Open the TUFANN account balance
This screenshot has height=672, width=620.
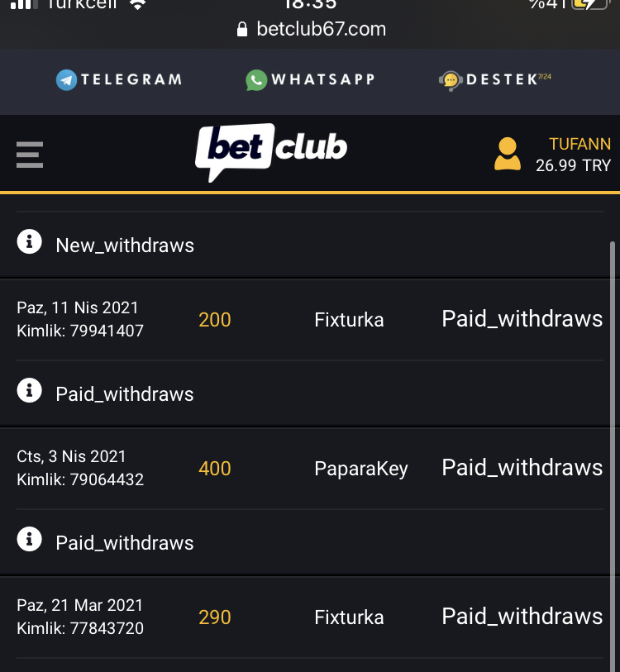click(573, 155)
